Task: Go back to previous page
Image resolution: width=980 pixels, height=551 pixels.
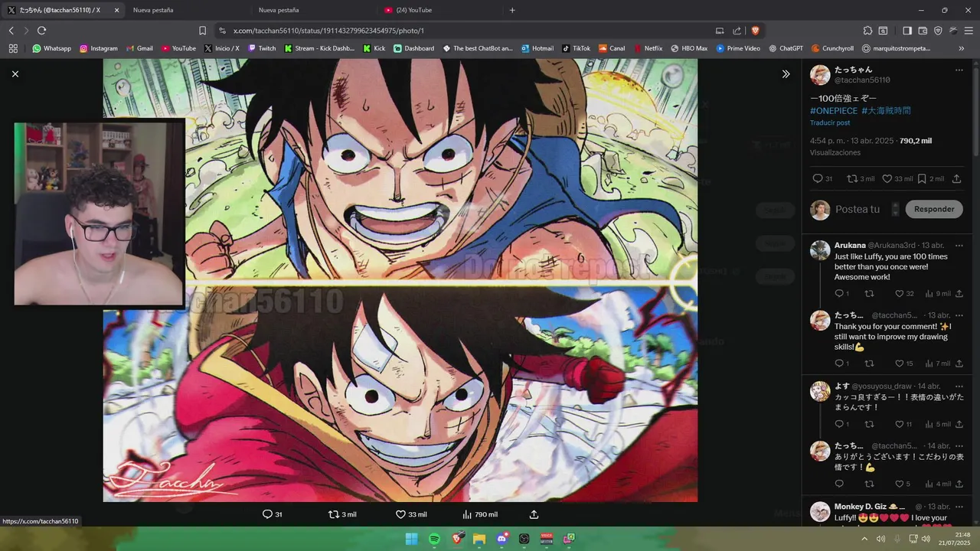Action: [11, 31]
